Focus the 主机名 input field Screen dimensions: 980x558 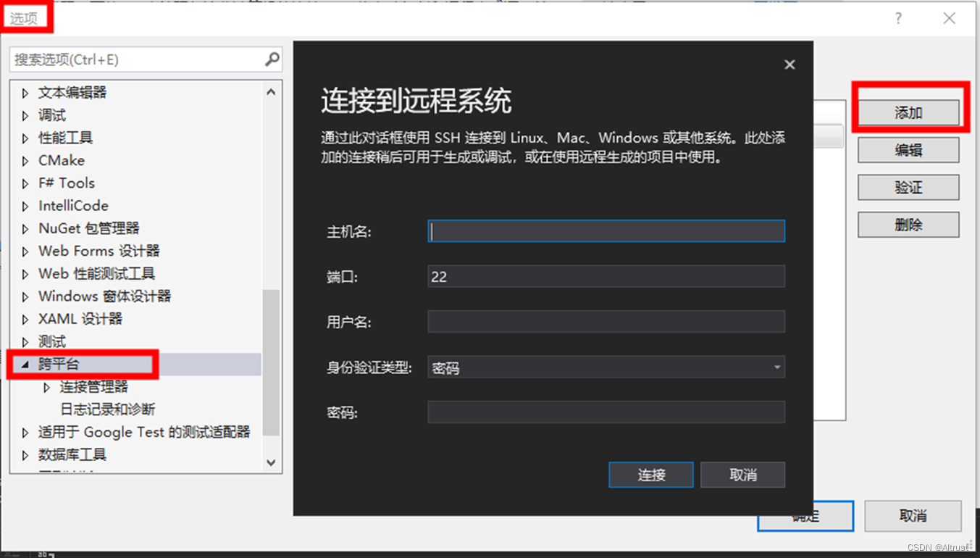coord(606,231)
